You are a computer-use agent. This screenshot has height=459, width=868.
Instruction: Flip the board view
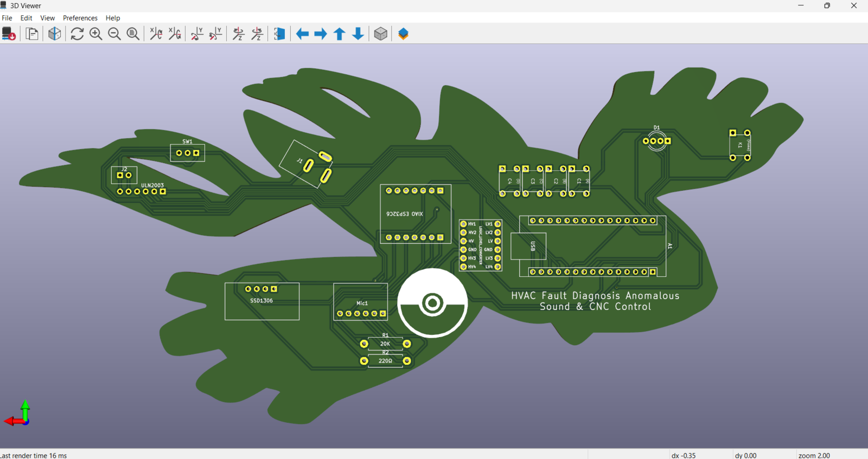click(279, 34)
